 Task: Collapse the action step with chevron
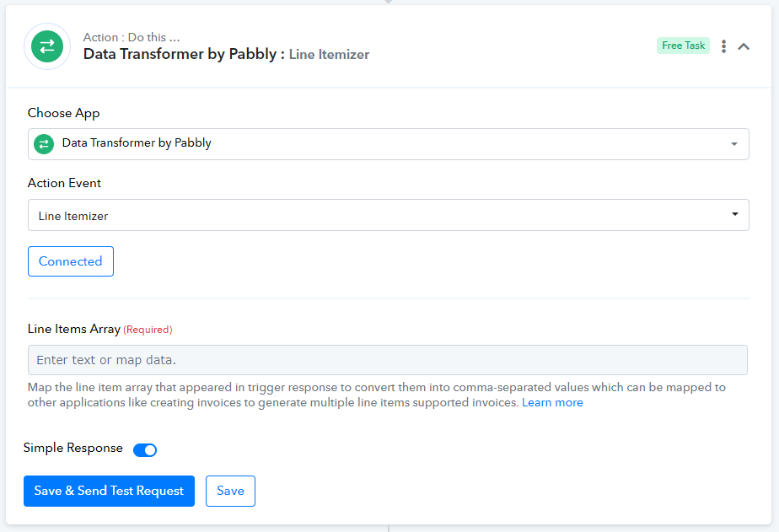click(744, 46)
